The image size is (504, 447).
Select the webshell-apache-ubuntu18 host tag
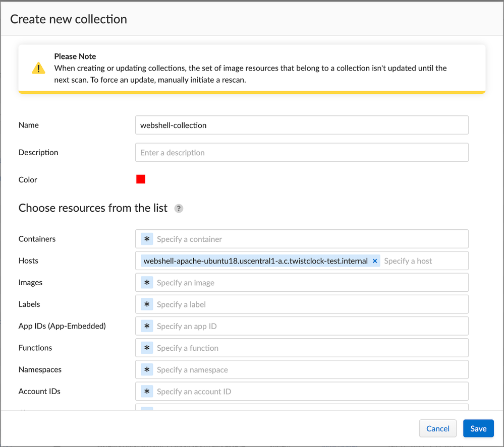(255, 261)
